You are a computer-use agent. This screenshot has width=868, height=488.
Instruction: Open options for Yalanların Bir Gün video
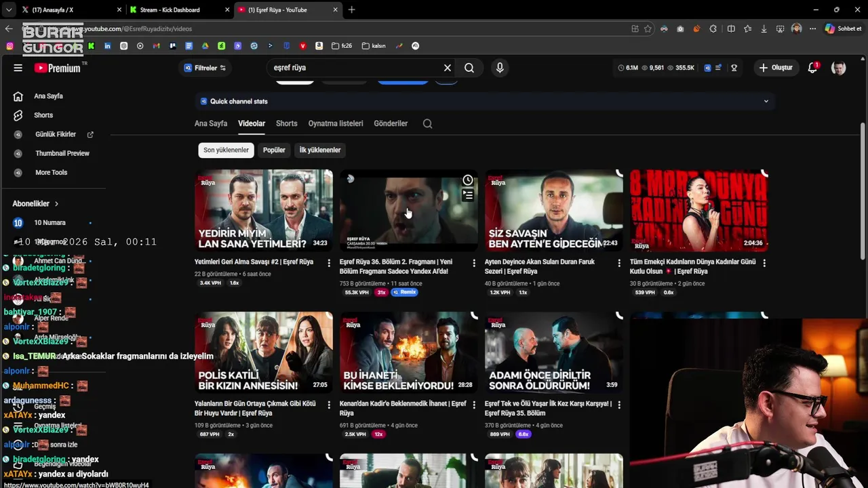click(329, 404)
